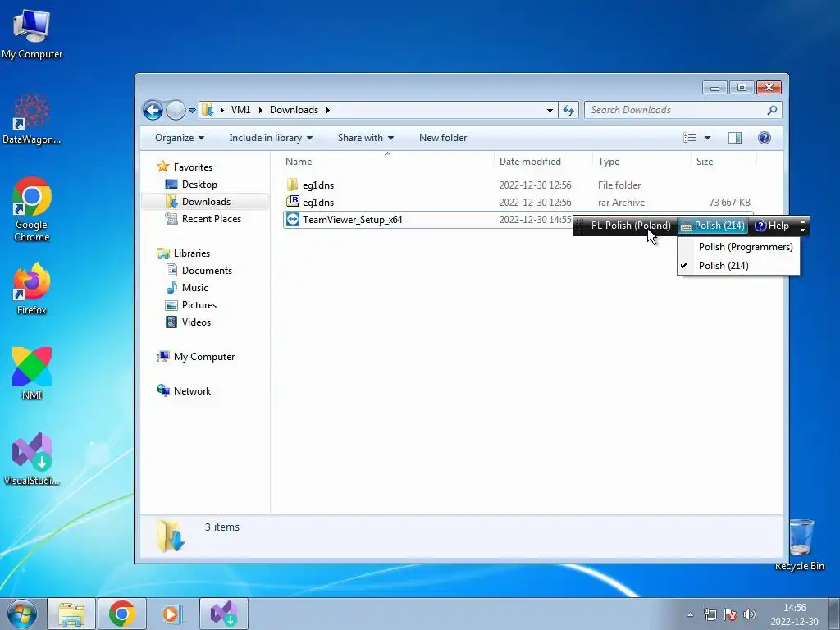Open VisualStudio installer desktop icon

pyautogui.click(x=32, y=459)
